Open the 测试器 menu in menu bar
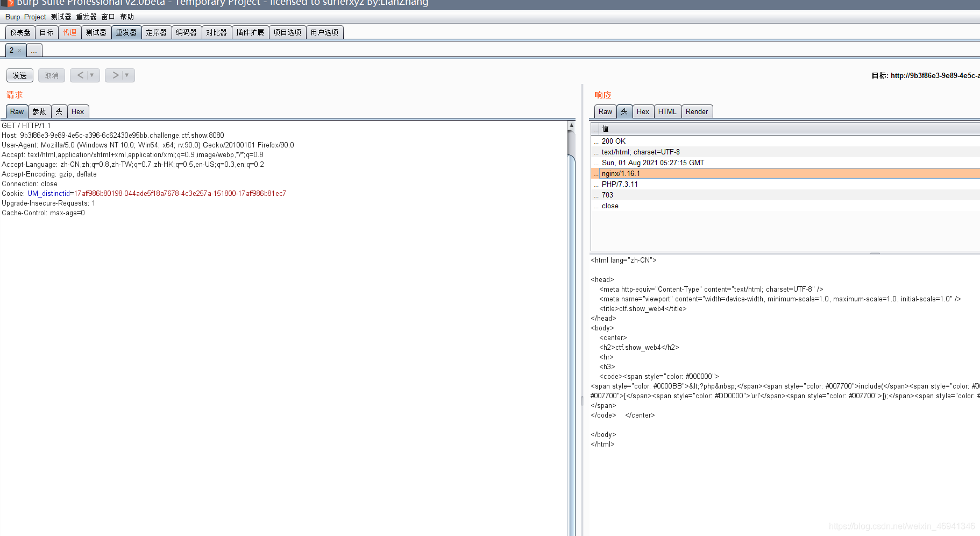This screenshot has height=536, width=980. (61, 17)
